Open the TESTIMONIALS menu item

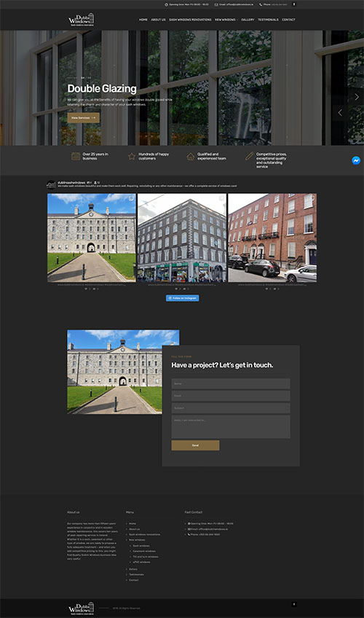[x=268, y=20]
